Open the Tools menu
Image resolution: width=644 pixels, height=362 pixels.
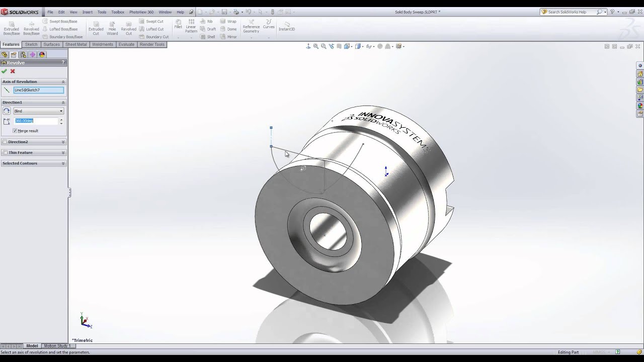click(x=102, y=12)
